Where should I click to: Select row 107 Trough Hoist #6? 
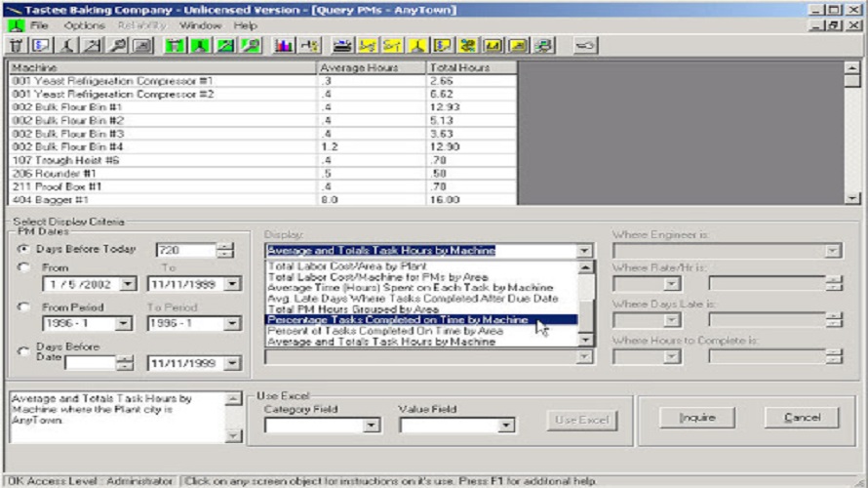pos(263,160)
